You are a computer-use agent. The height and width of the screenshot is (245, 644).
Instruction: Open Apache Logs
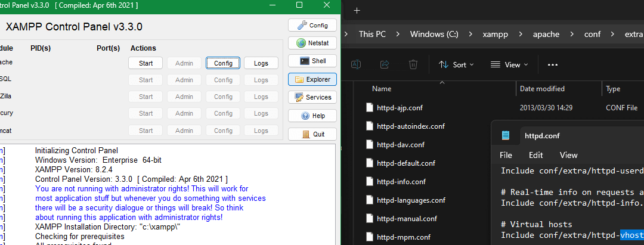pyautogui.click(x=261, y=63)
